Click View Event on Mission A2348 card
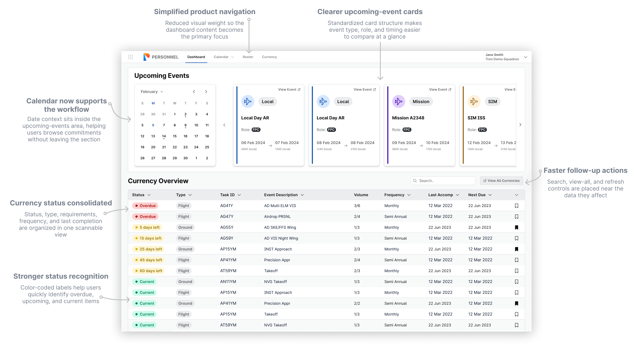Image resolution: width=644 pixels, height=353 pixels. coord(440,90)
